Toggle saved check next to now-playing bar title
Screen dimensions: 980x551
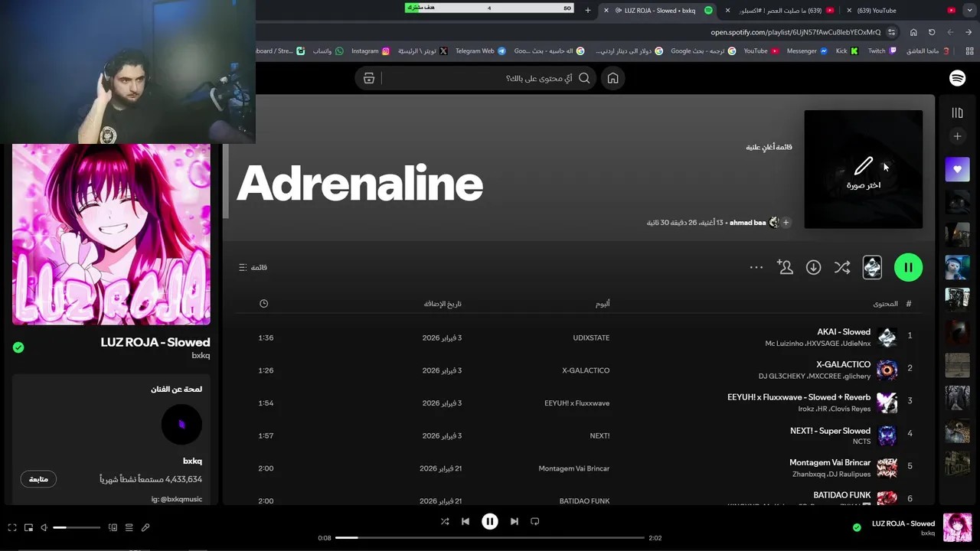click(857, 527)
